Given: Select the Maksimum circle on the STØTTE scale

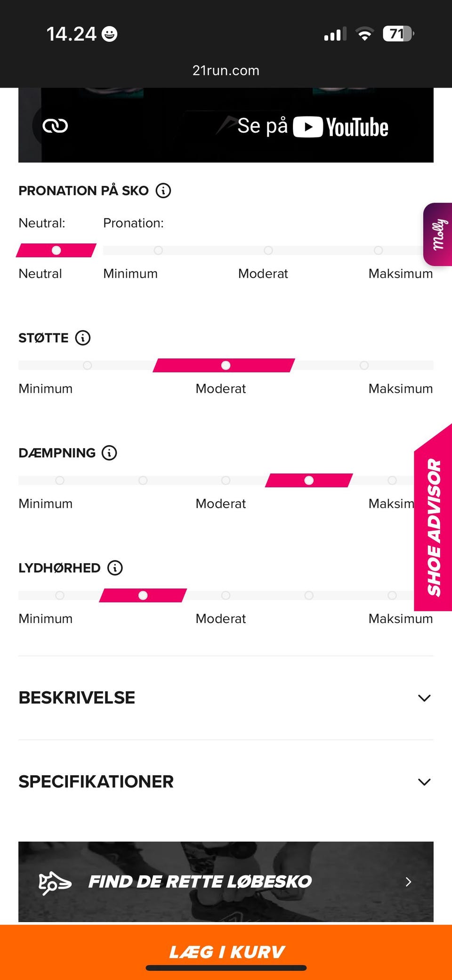Looking at the screenshot, I should tap(363, 365).
